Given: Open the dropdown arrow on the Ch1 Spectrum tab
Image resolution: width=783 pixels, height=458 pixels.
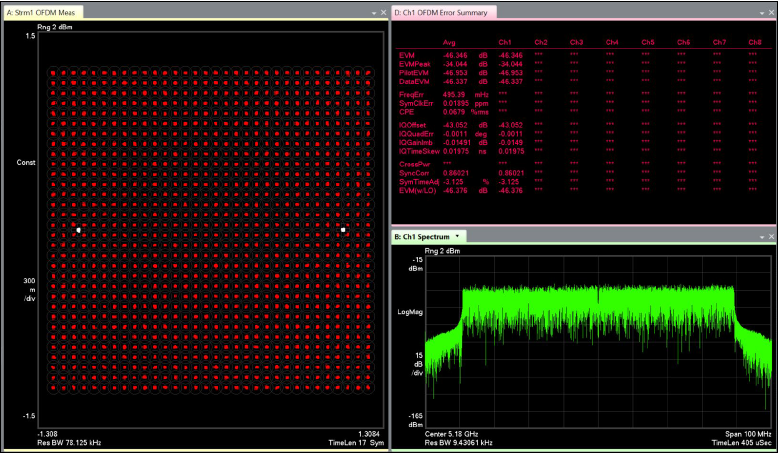Looking at the screenshot, I should [457, 236].
